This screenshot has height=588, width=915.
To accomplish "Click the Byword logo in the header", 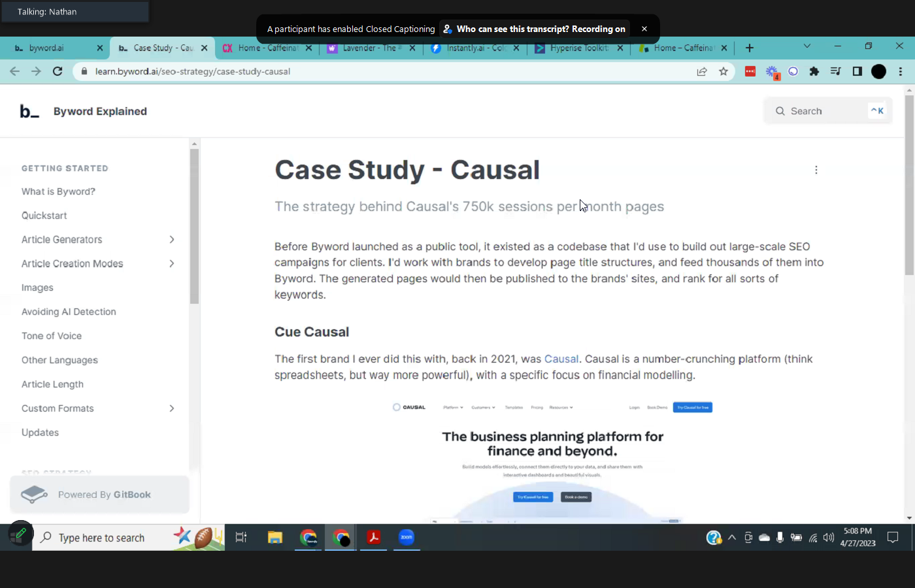I will (29, 112).
